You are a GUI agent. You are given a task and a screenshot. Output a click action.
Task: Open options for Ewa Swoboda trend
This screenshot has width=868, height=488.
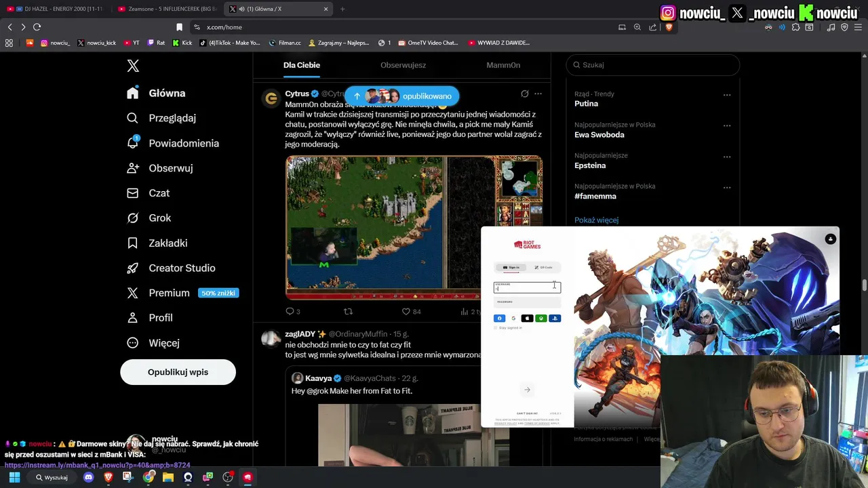727,126
